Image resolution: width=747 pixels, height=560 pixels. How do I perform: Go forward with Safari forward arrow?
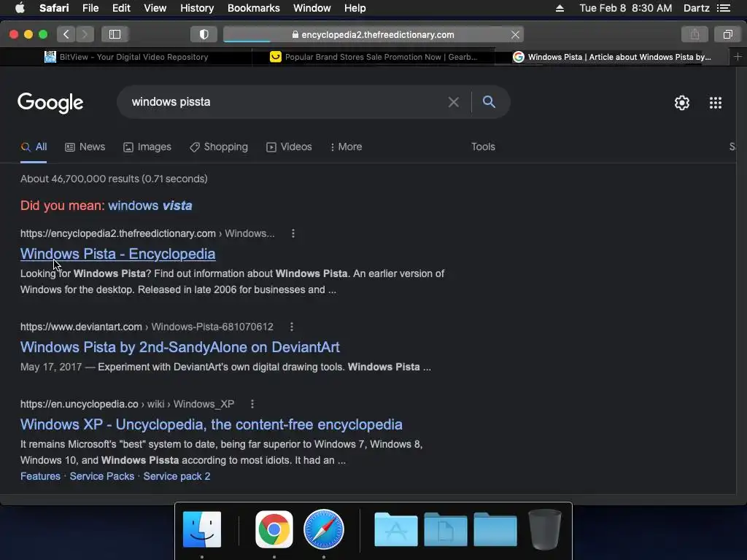pyautogui.click(x=85, y=34)
